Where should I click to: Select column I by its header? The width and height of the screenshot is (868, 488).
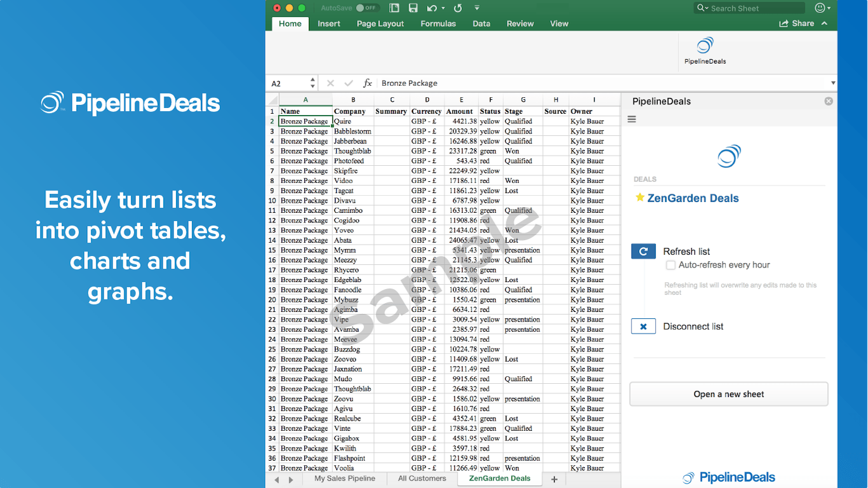point(594,100)
